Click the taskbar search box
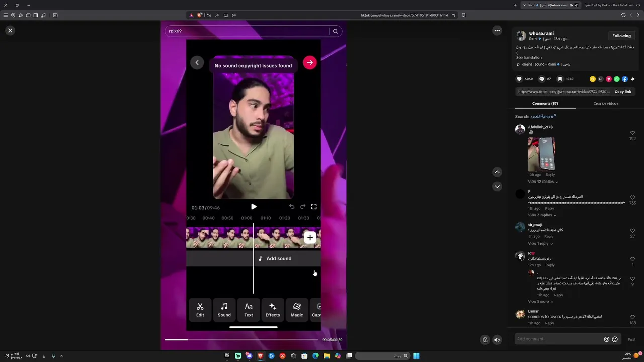Viewport: 644px width, 362px height. (x=382, y=356)
